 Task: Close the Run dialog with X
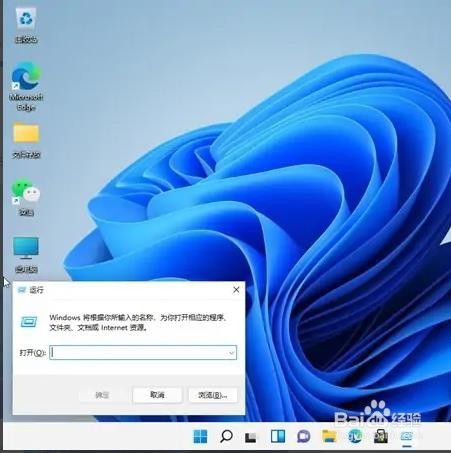click(x=236, y=290)
